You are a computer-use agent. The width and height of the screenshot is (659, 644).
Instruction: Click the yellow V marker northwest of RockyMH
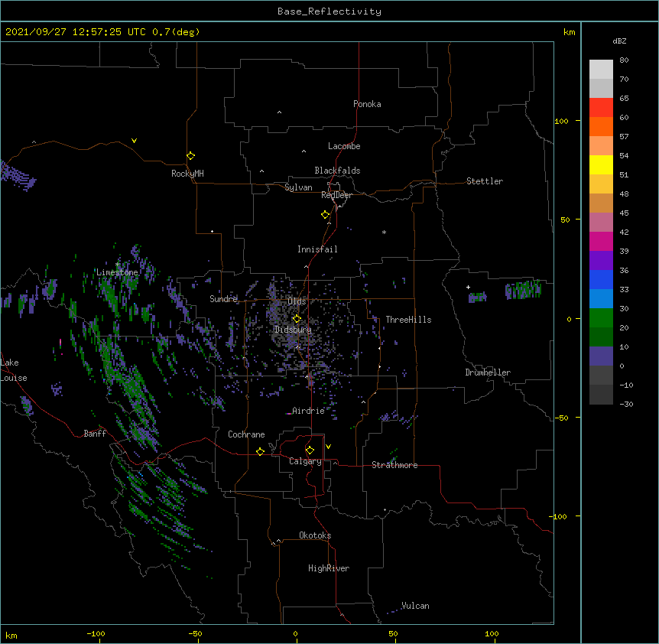[134, 141]
